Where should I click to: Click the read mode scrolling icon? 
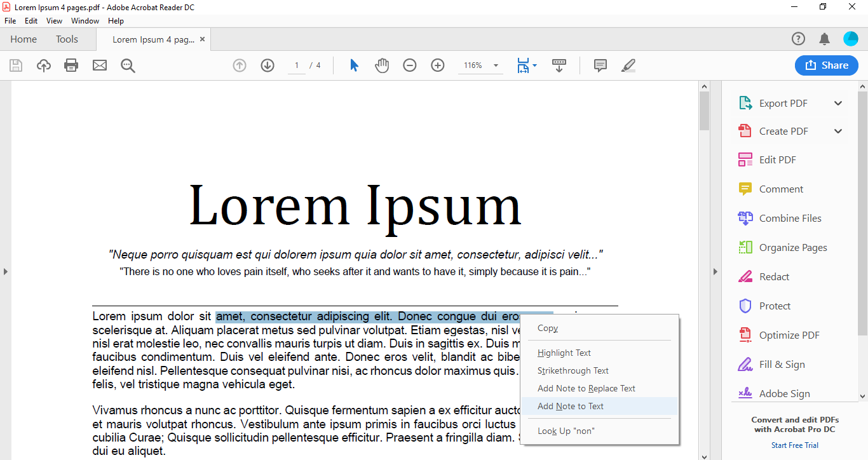(x=559, y=65)
